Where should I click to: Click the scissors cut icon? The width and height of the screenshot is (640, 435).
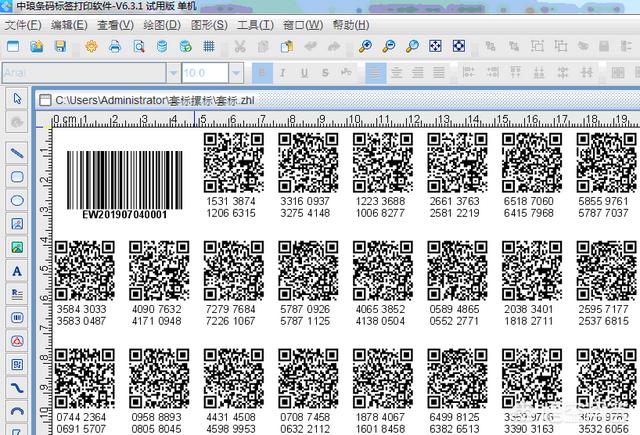point(240,47)
